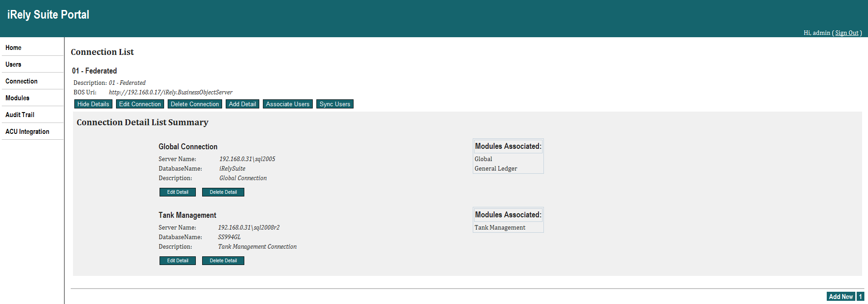Open the Home menu item
868x304 pixels.
[14, 48]
